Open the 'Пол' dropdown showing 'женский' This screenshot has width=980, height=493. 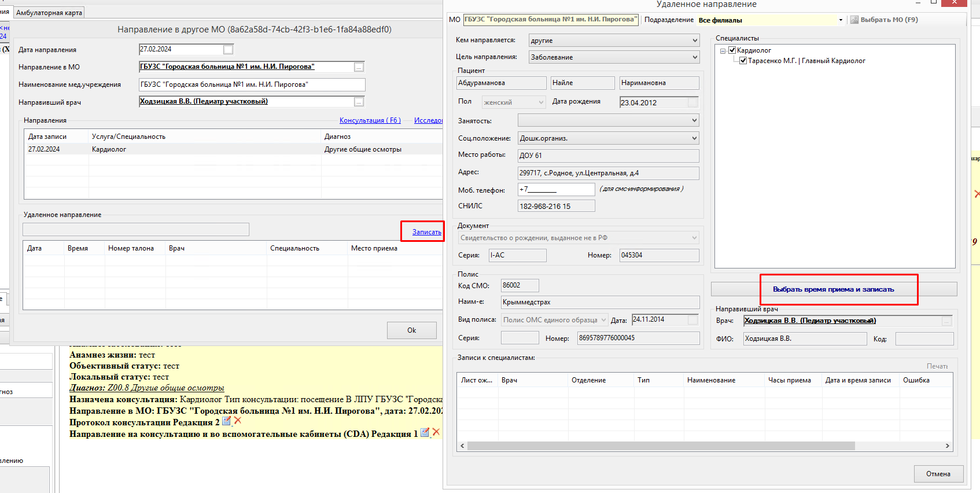pos(541,102)
